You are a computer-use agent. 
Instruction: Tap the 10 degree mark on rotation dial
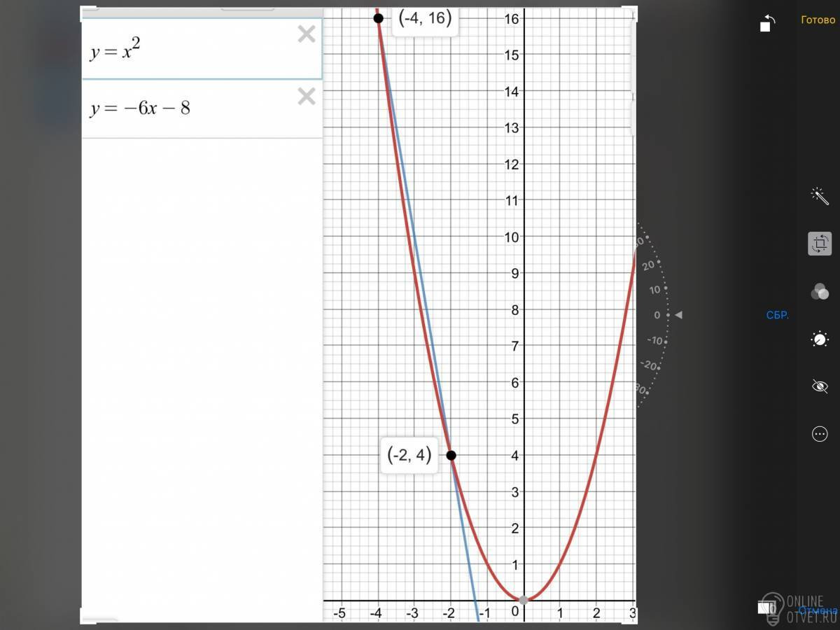point(654,289)
